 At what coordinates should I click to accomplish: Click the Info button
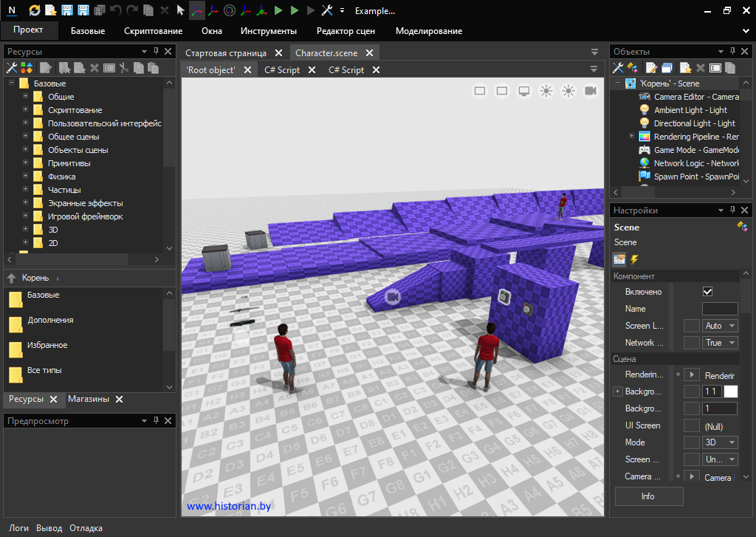(648, 496)
